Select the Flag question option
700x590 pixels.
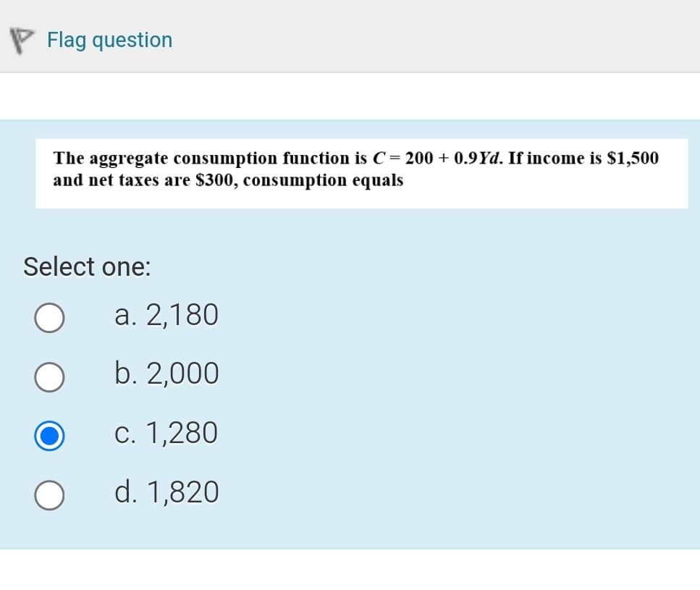pos(109,40)
